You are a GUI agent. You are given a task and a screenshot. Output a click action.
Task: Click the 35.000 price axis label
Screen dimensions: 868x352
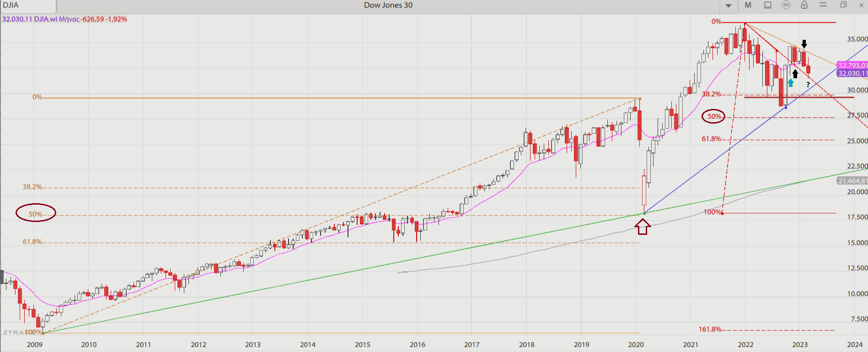[857, 39]
